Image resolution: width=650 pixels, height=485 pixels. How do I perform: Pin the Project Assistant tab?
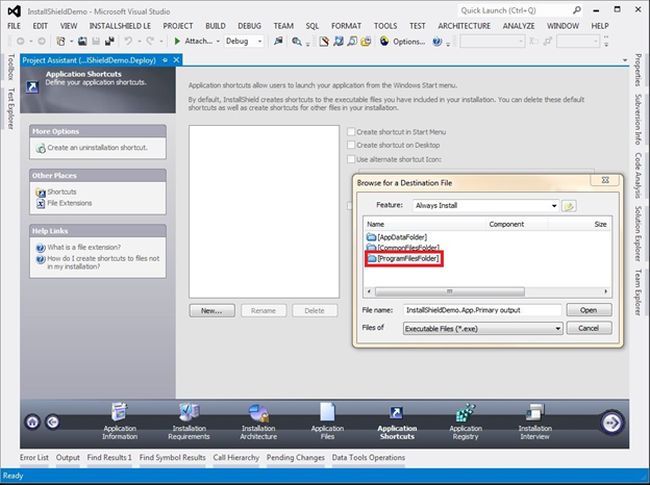point(165,60)
